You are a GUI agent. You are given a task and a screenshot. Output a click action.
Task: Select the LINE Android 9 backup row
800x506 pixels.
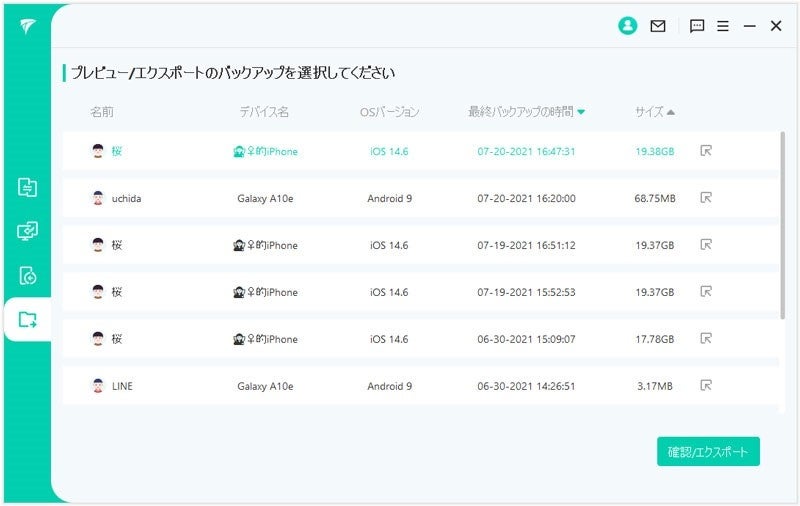point(400,386)
